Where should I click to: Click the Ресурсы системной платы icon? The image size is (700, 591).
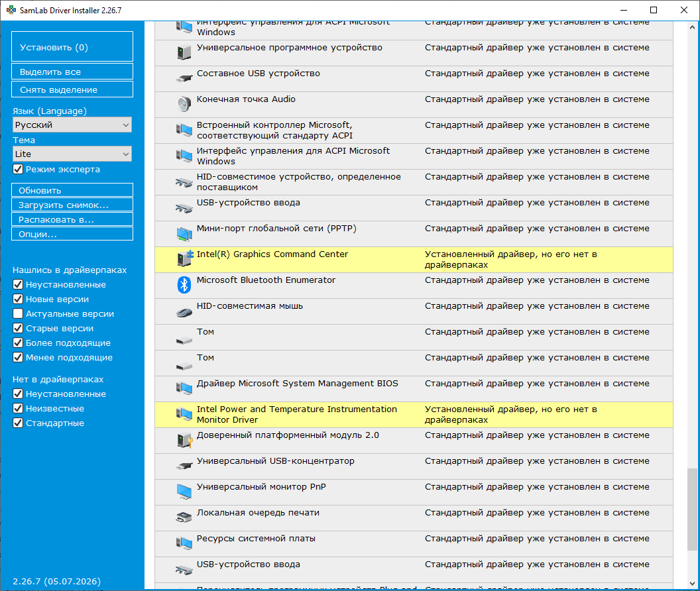184,543
